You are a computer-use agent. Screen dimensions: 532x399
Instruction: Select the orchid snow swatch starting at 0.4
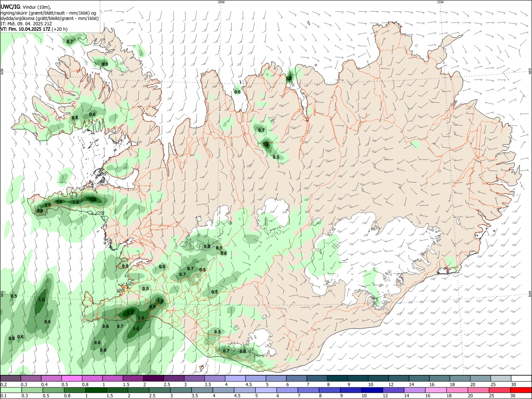tap(51, 379)
